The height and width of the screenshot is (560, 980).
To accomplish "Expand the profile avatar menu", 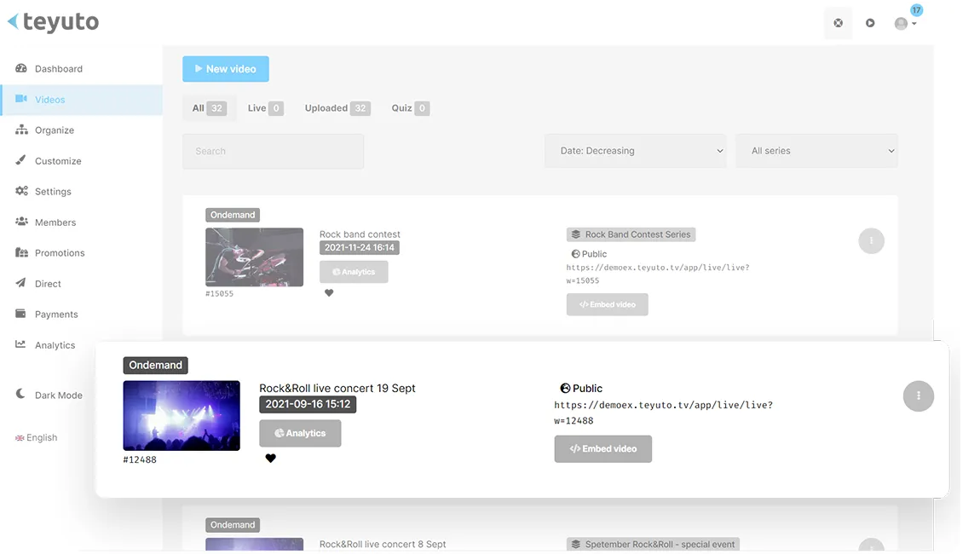I will pyautogui.click(x=905, y=23).
